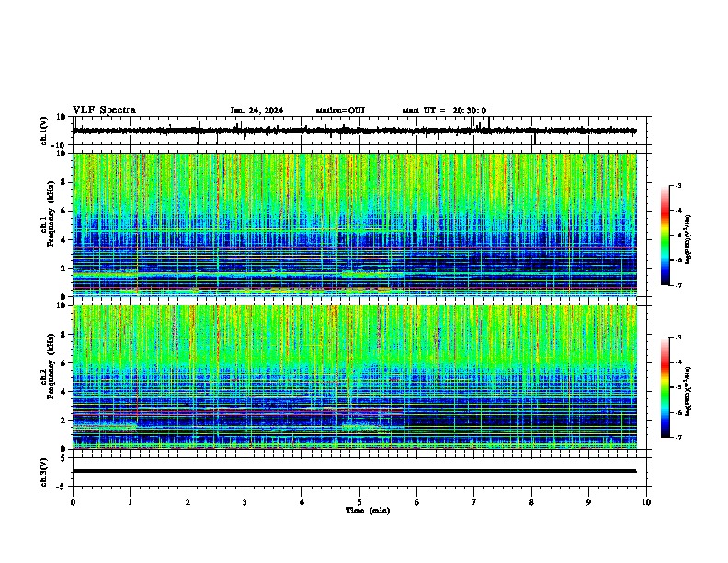Click the "start UT = 20:30:0" header text
The image size is (728, 563).
click(x=444, y=110)
